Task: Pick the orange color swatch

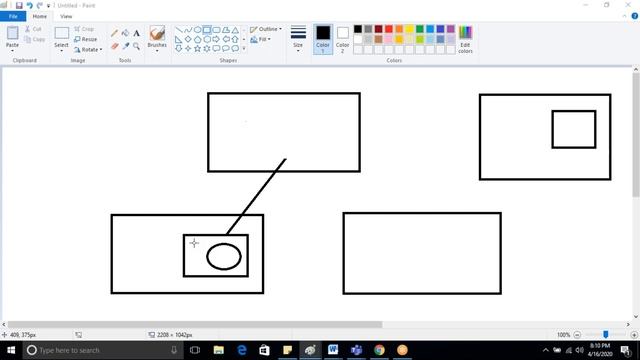Action: click(399, 29)
